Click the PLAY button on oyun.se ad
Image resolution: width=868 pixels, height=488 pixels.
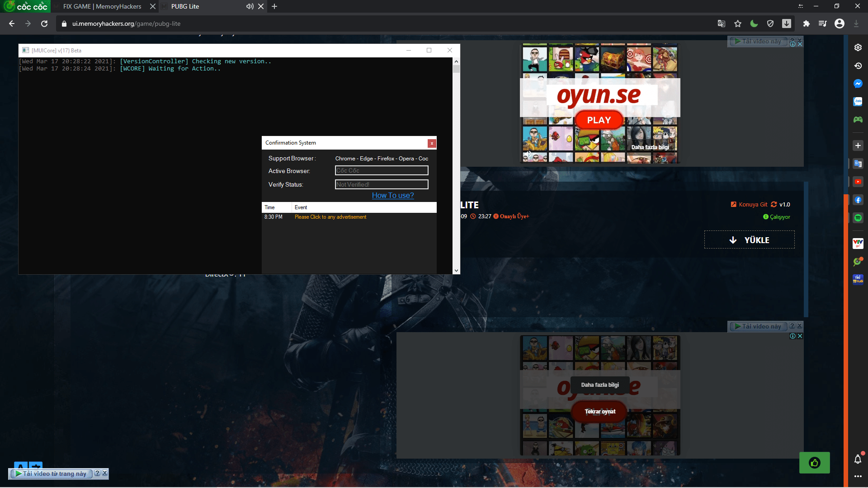pyautogui.click(x=599, y=120)
